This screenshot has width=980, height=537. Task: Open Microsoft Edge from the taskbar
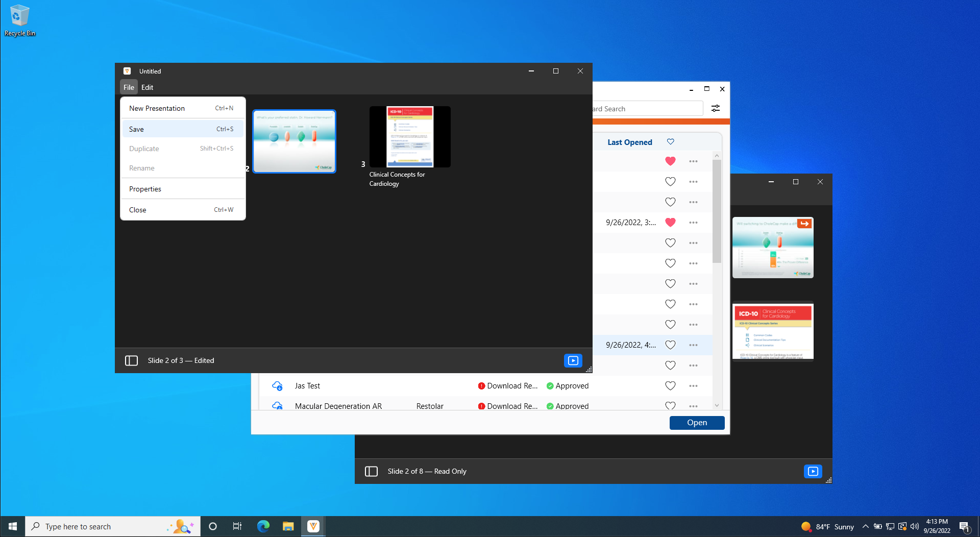click(263, 526)
